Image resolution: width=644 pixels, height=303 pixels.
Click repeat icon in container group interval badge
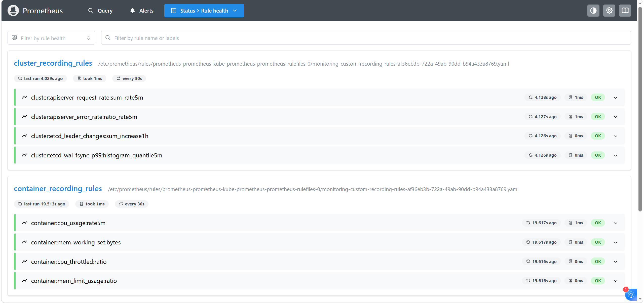pyautogui.click(x=121, y=204)
